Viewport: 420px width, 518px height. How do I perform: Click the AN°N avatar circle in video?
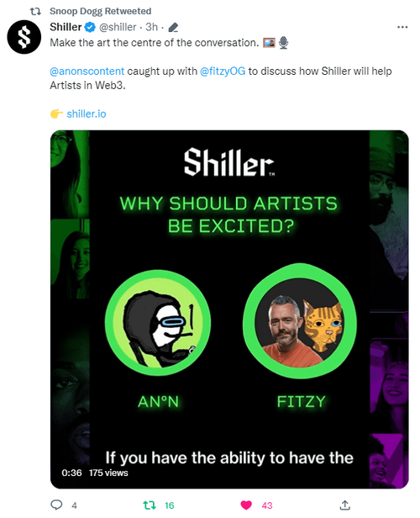point(158,322)
